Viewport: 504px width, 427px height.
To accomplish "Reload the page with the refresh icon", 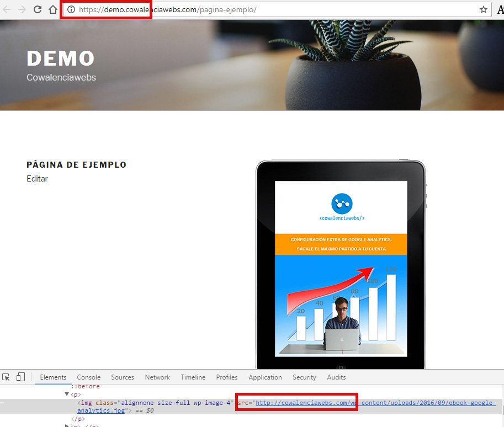I will click(38, 9).
